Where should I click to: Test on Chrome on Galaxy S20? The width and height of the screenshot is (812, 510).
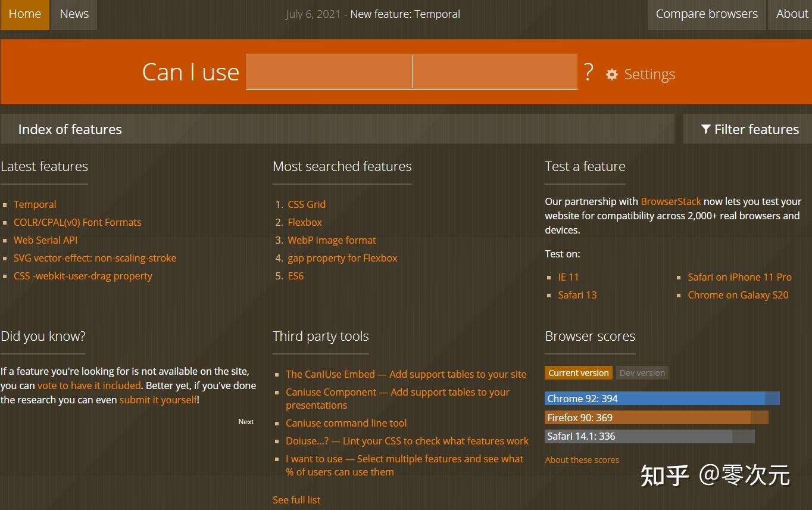(x=738, y=295)
